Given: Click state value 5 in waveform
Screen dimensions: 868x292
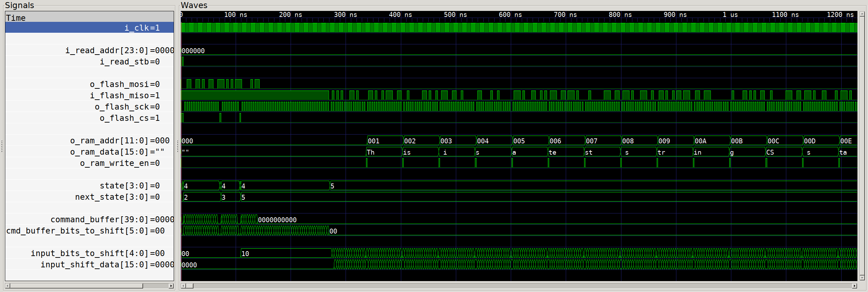Looking at the screenshot, I should pyautogui.click(x=332, y=186).
